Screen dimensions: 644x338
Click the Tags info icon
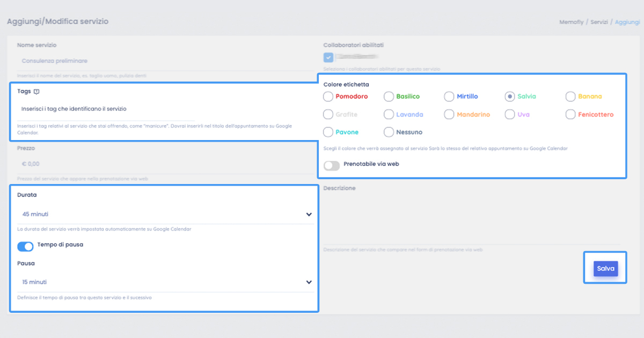(36, 92)
